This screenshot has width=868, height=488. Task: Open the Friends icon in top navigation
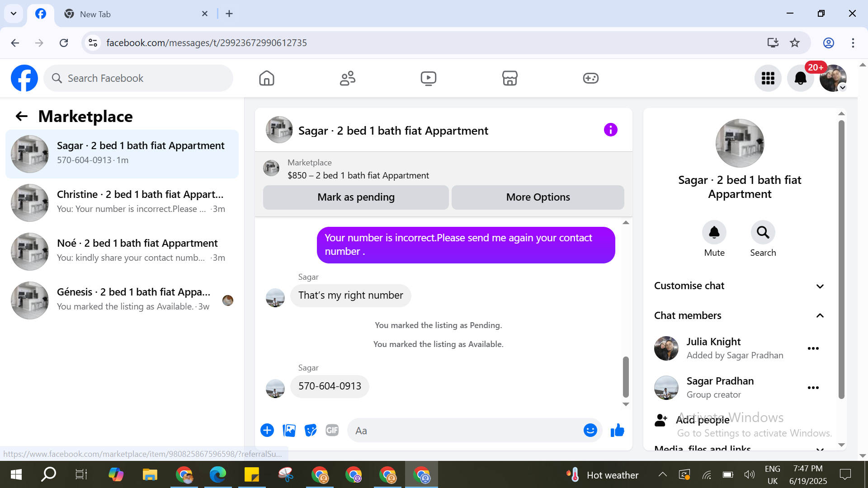(348, 78)
